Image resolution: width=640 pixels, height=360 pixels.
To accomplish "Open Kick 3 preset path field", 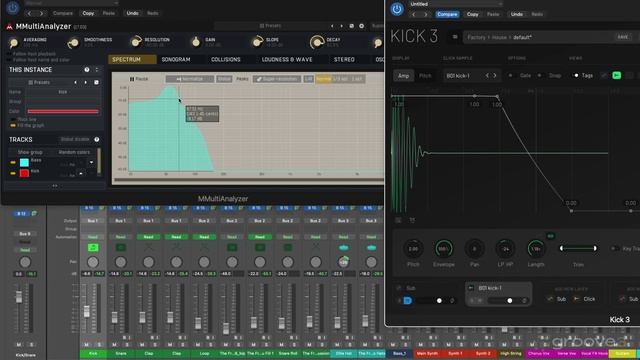I will 538,37.
